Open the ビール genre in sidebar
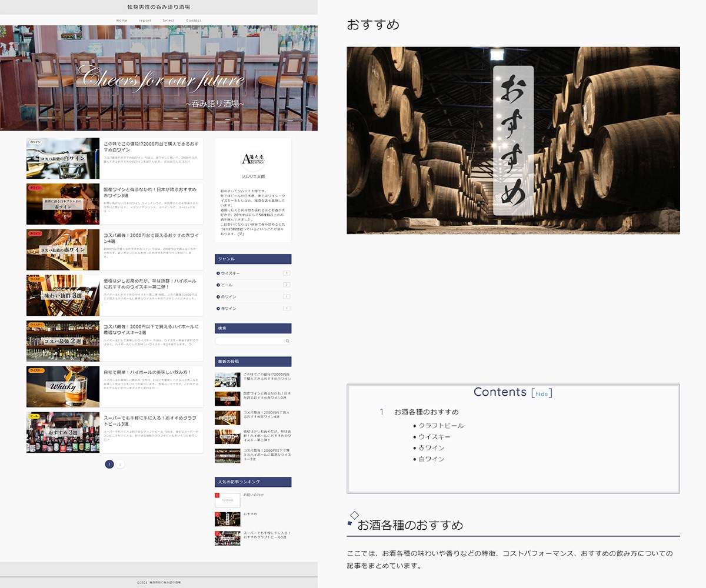Viewport: 706px width, 588px height. 253,285
